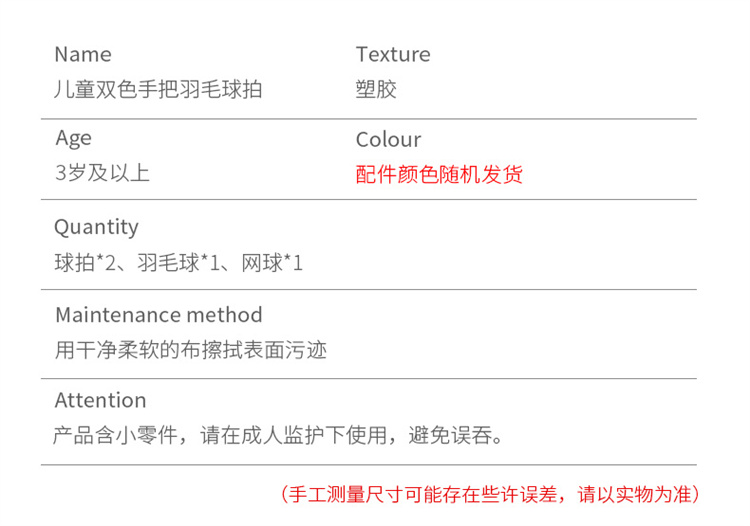750x526 pixels.
Task: Click the Quantity label
Action: point(97,228)
